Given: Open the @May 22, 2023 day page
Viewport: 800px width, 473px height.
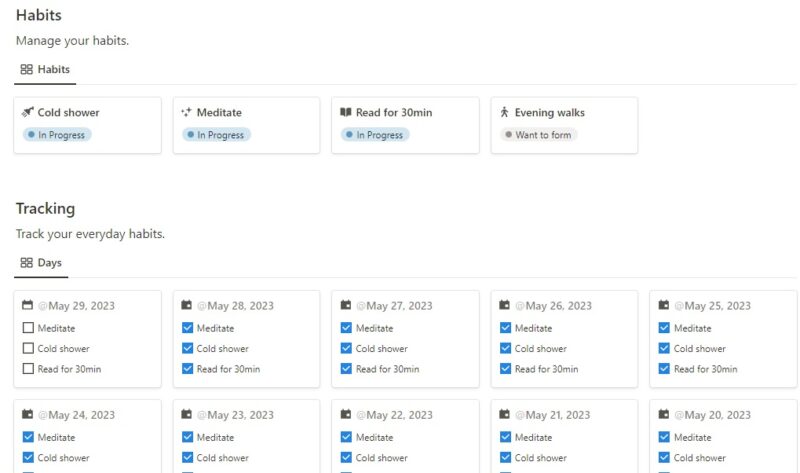Looking at the screenshot, I should tap(394, 415).
